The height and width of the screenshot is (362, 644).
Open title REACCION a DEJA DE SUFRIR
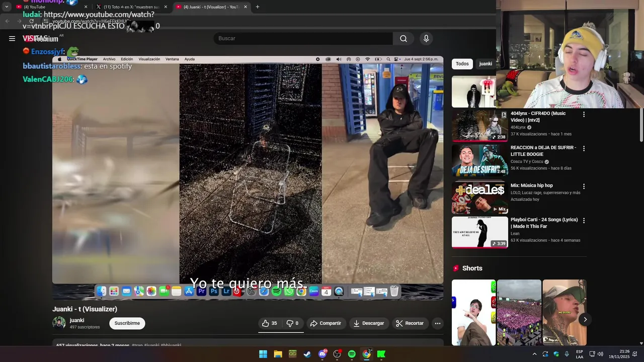543,151
